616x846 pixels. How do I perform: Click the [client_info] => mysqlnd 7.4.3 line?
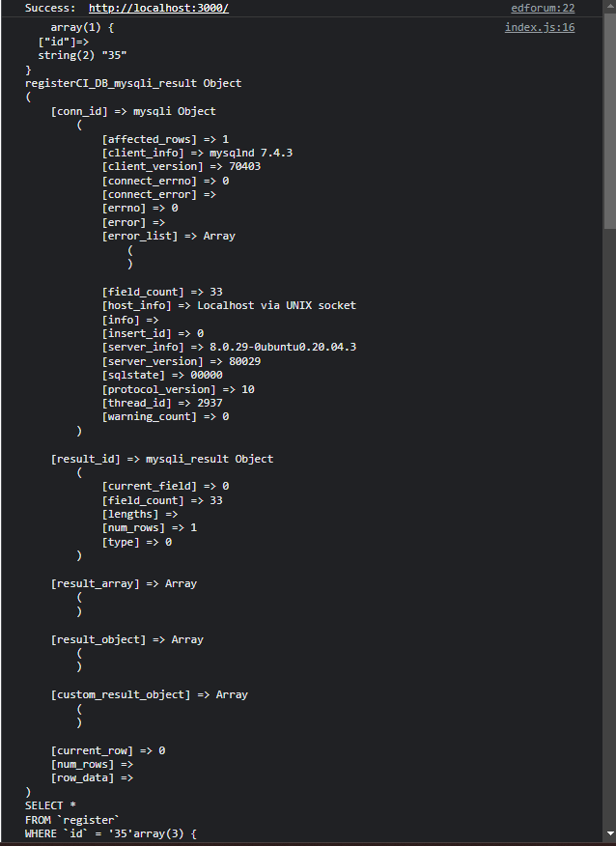[x=197, y=153]
